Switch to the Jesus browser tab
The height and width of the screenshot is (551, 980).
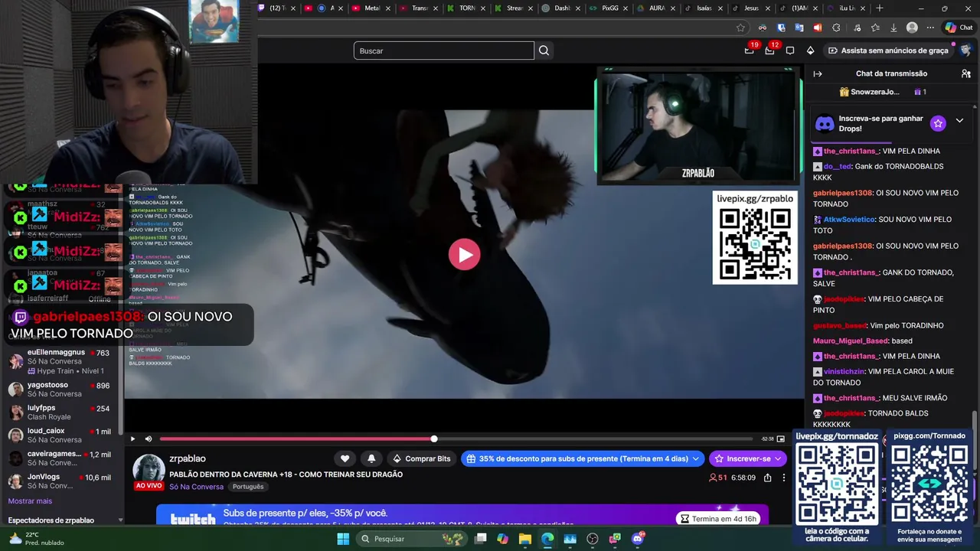coord(751,8)
